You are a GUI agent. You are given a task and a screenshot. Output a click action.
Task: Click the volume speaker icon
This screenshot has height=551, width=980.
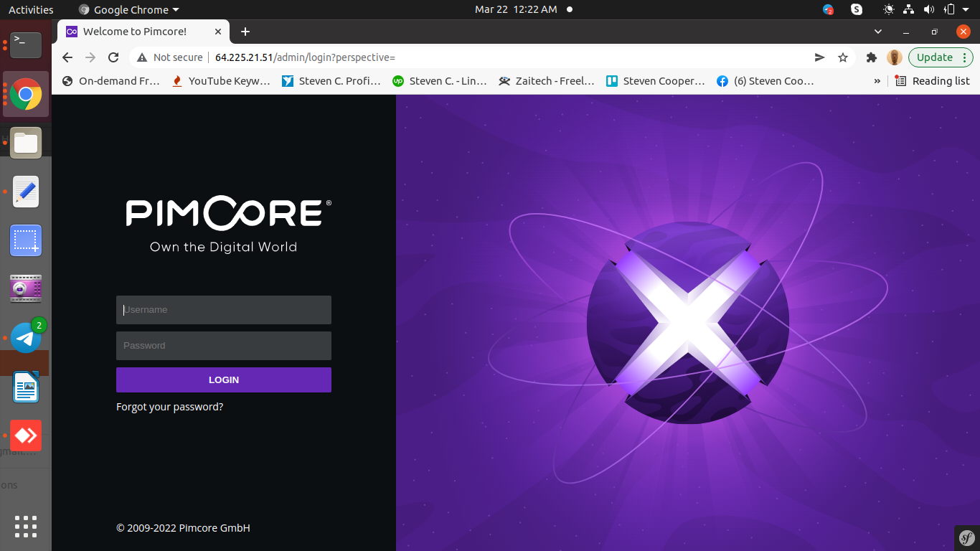pyautogui.click(x=929, y=9)
